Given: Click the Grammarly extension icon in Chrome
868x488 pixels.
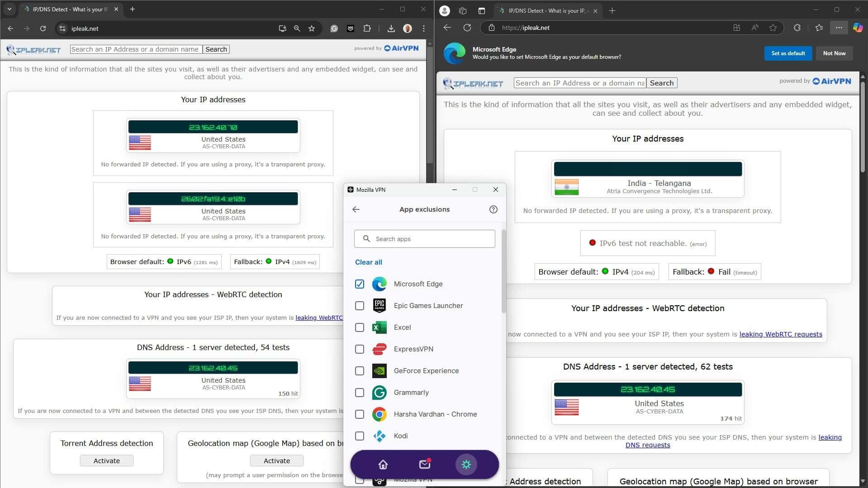Looking at the screenshot, I should (334, 28).
